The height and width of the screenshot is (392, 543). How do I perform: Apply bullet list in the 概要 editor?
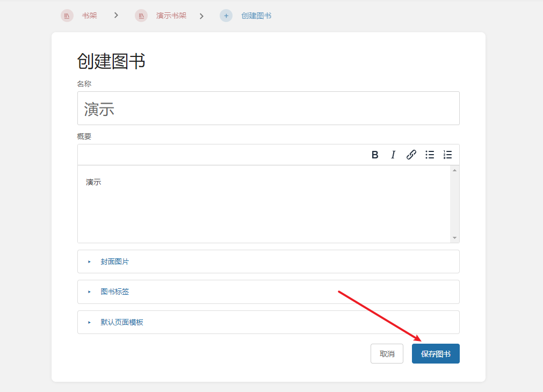[430, 155]
